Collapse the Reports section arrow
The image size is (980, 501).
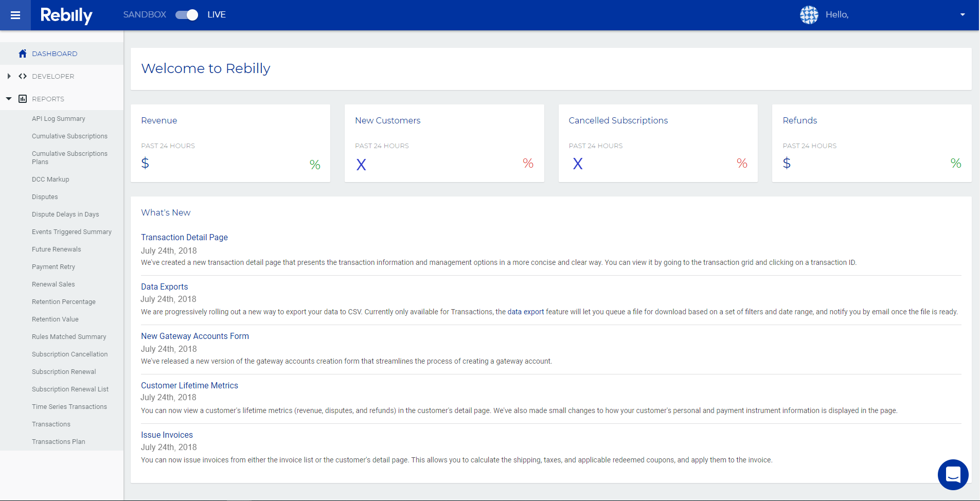pyautogui.click(x=9, y=99)
